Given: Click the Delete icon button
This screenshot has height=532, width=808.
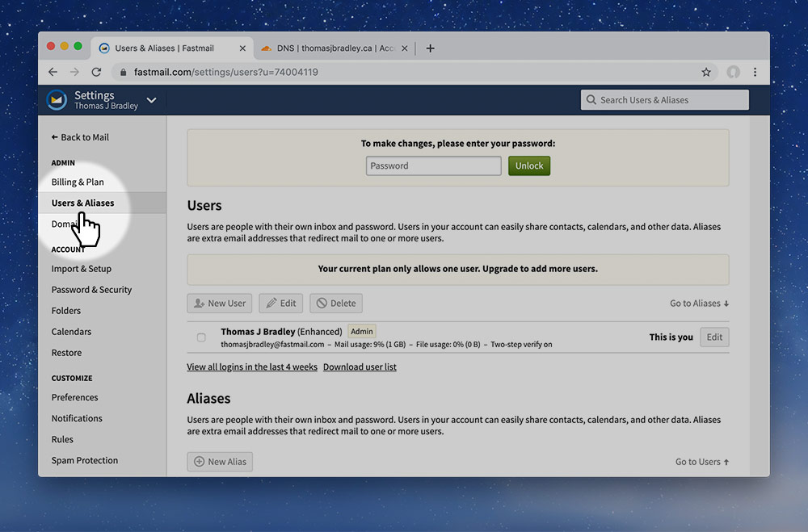Looking at the screenshot, I should coord(322,303).
